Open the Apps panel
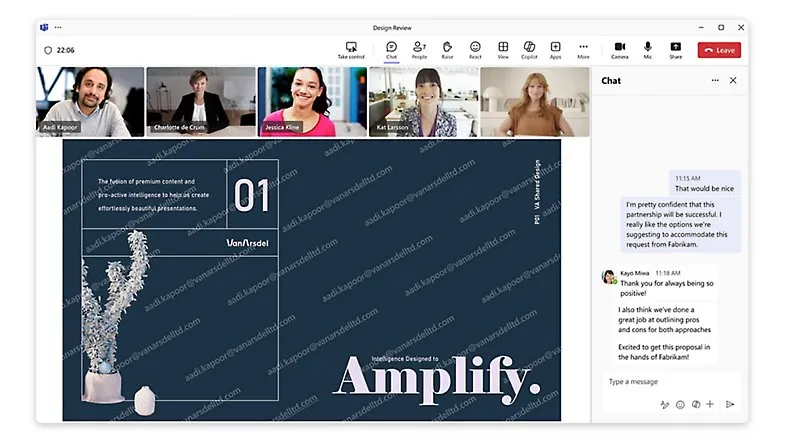The width and height of the screenshot is (785, 443). [x=555, y=49]
